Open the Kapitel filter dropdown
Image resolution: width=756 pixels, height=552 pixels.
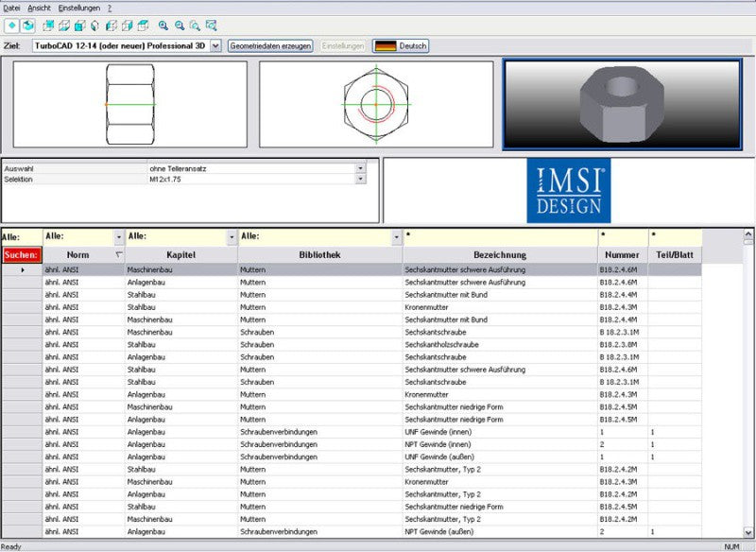[x=232, y=237]
